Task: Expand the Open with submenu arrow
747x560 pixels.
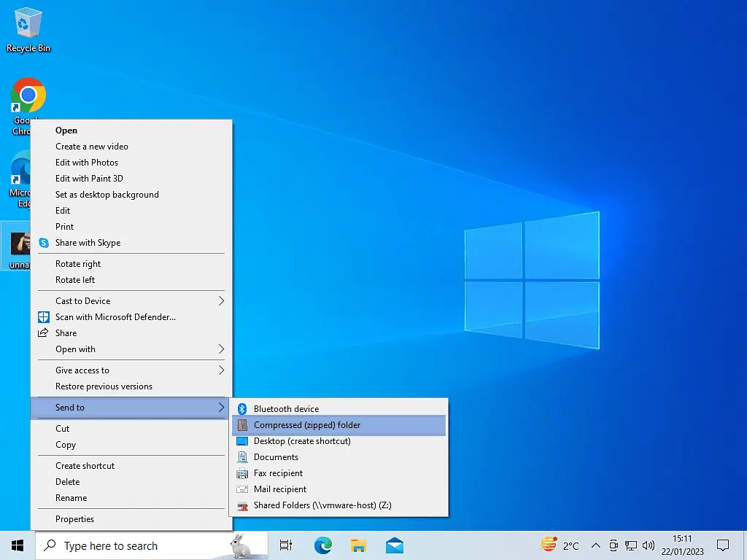Action: coord(222,349)
